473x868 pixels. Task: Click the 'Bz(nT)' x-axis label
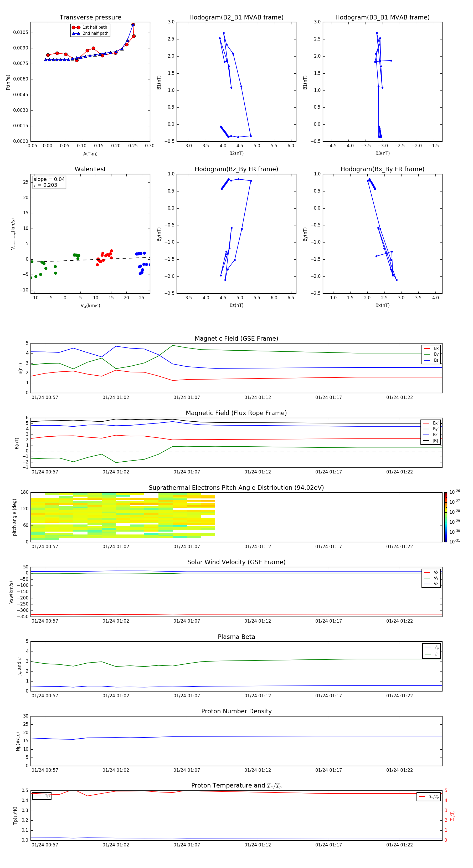(236, 305)
